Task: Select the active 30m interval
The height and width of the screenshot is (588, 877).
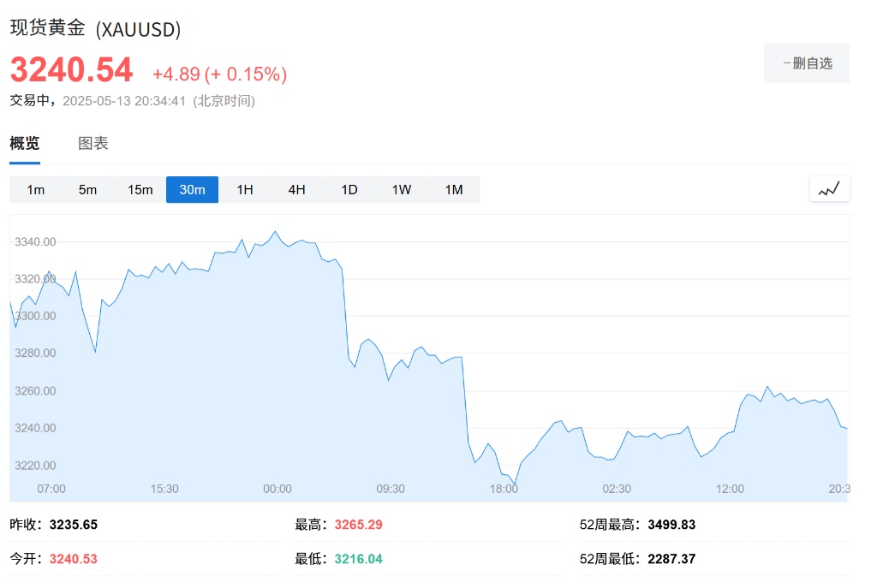Action: [192, 190]
